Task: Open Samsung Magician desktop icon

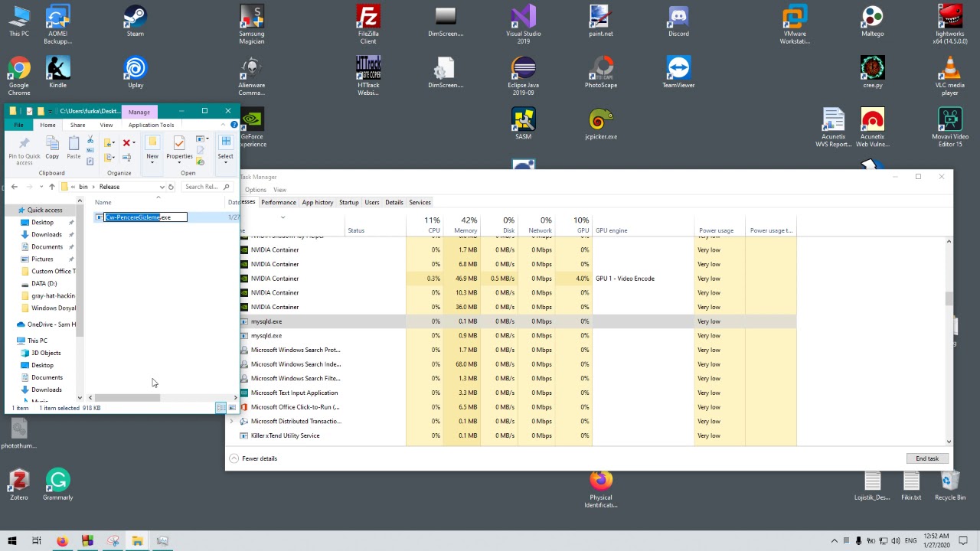Action: (252, 24)
